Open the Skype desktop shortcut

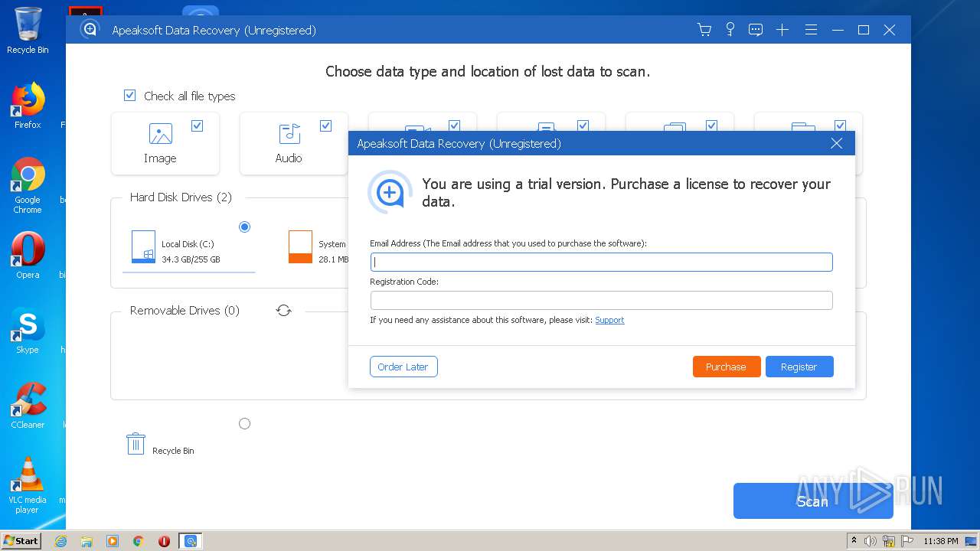[28, 330]
